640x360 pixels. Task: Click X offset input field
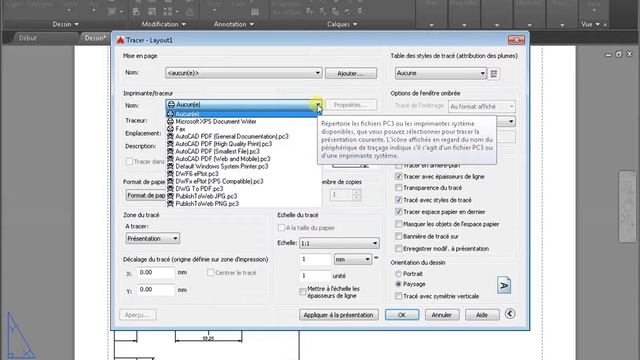(156, 273)
